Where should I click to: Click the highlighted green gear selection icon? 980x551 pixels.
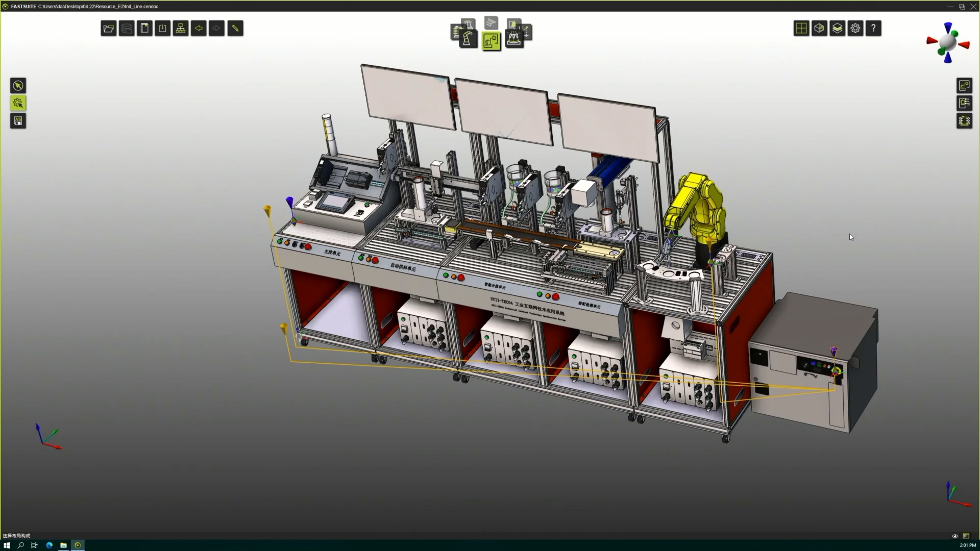pyautogui.click(x=18, y=103)
